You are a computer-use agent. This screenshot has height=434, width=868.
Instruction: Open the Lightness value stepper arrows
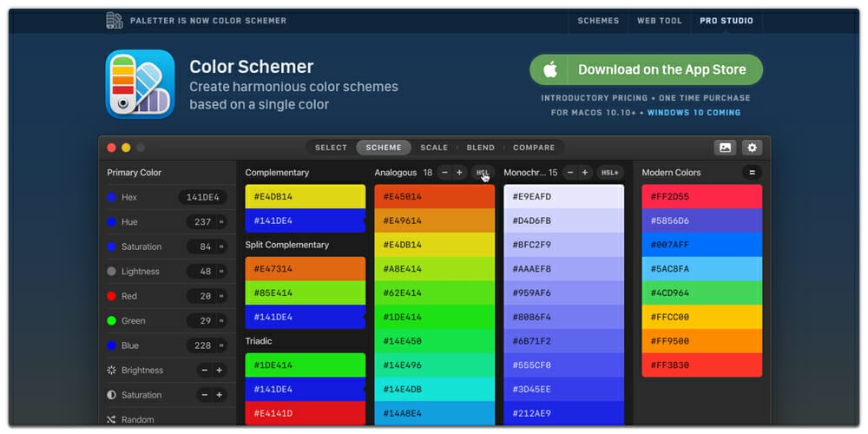tap(221, 271)
